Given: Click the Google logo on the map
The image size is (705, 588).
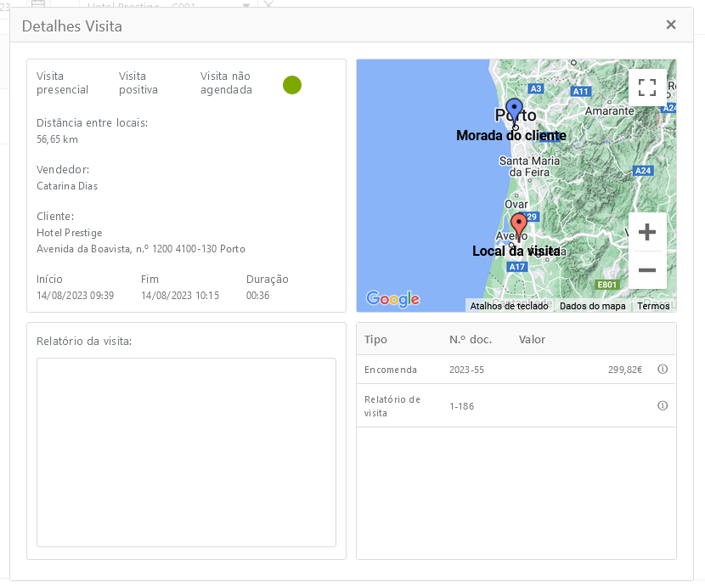Looking at the screenshot, I should (x=392, y=299).
